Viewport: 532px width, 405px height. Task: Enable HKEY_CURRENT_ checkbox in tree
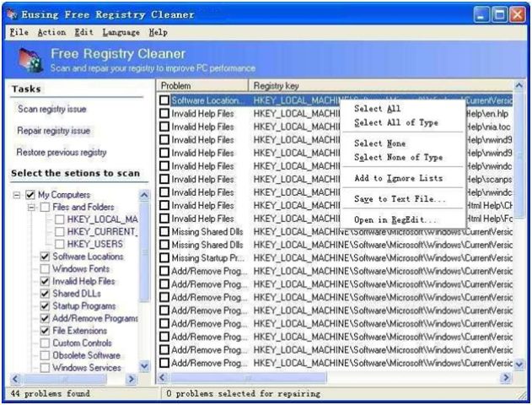[x=59, y=232]
